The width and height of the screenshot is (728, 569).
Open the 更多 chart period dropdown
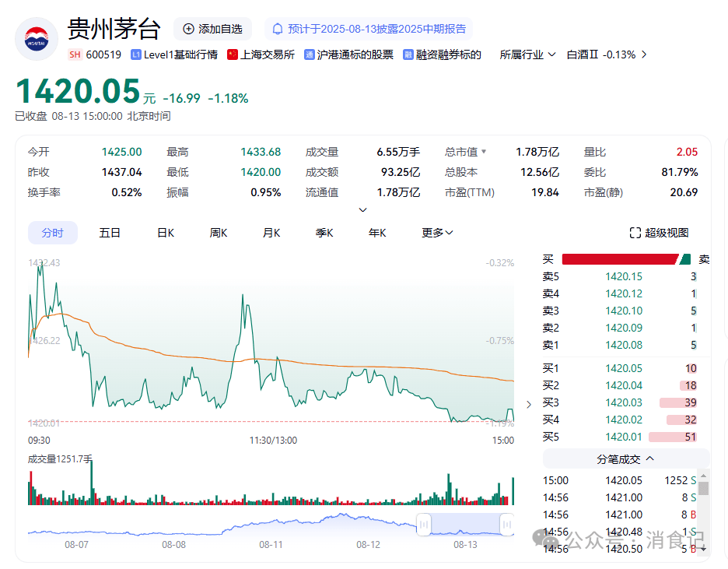coord(437,233)
